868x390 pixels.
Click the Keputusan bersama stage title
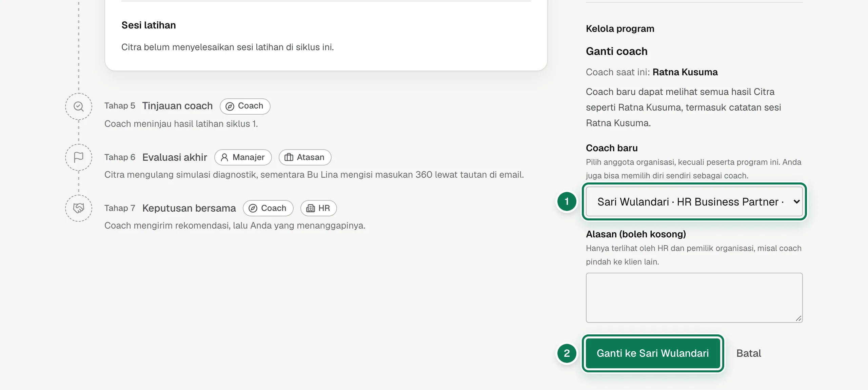coord(189,208)
